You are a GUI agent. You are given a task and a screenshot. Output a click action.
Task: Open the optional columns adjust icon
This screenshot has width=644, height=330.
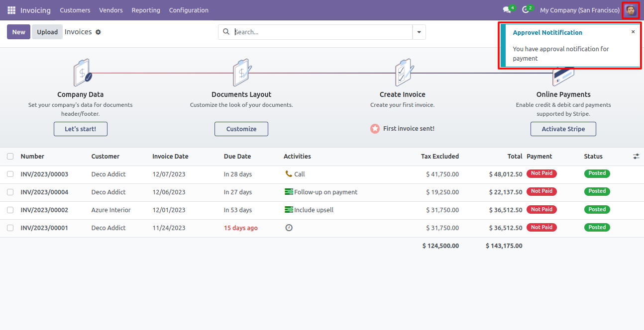(636, 157)
